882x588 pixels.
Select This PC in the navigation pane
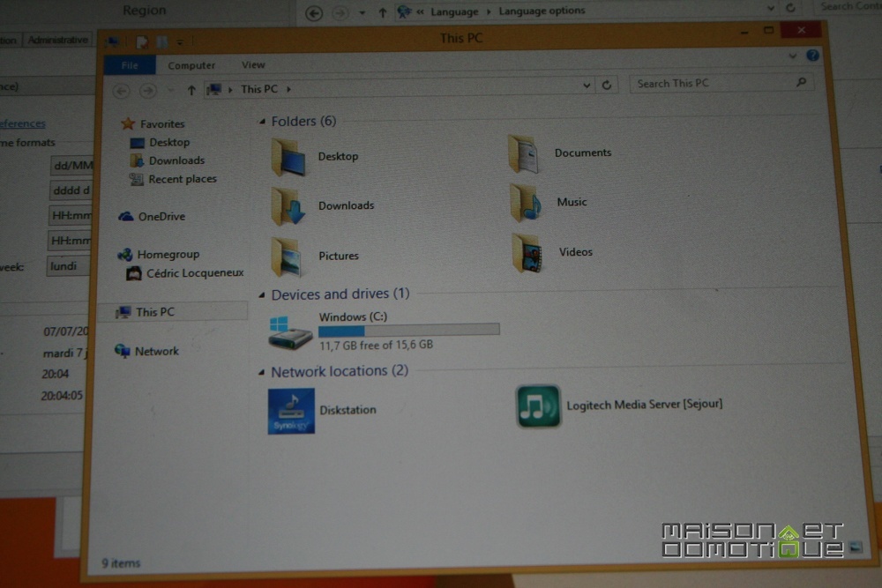tap(173, 312)
